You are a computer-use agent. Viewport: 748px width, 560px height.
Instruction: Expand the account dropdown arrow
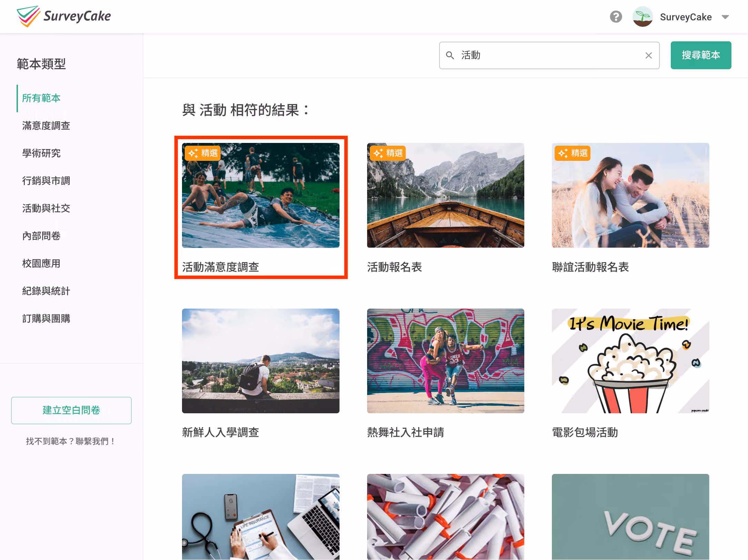(725, 17)
